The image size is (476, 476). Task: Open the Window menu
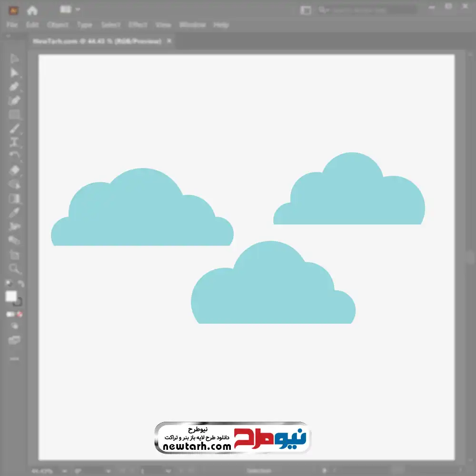click(192, 25)
